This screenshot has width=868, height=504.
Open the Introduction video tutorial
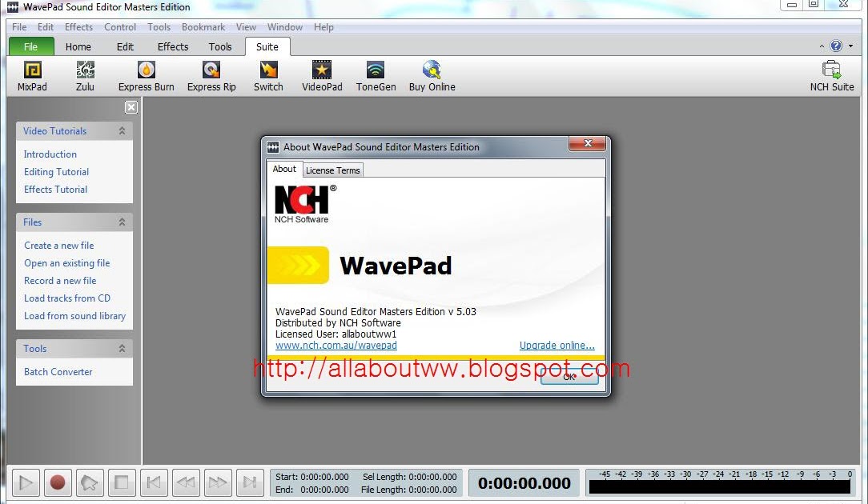pos(50,154)
